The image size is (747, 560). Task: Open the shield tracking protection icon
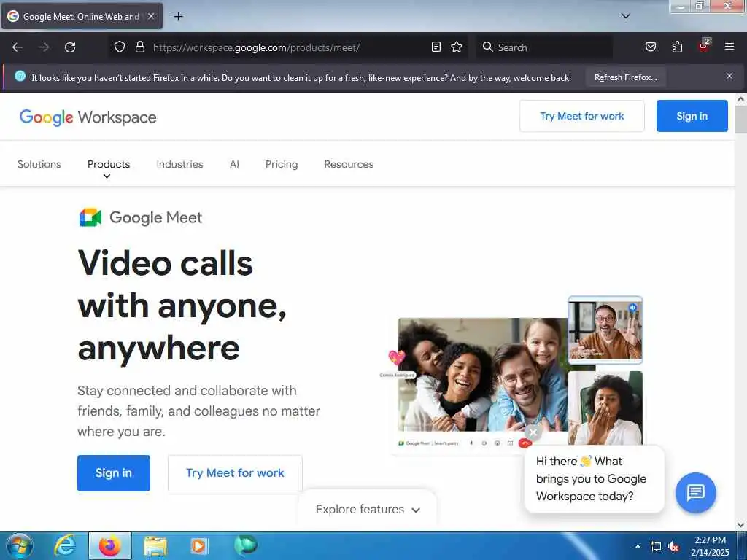tap(120, 47)
